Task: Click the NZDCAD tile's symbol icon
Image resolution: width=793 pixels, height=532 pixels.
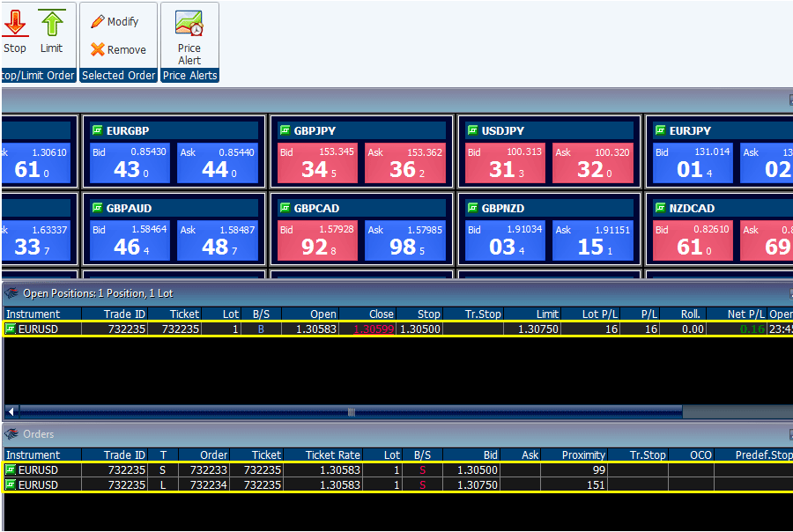Action: (x=661, y=208)
